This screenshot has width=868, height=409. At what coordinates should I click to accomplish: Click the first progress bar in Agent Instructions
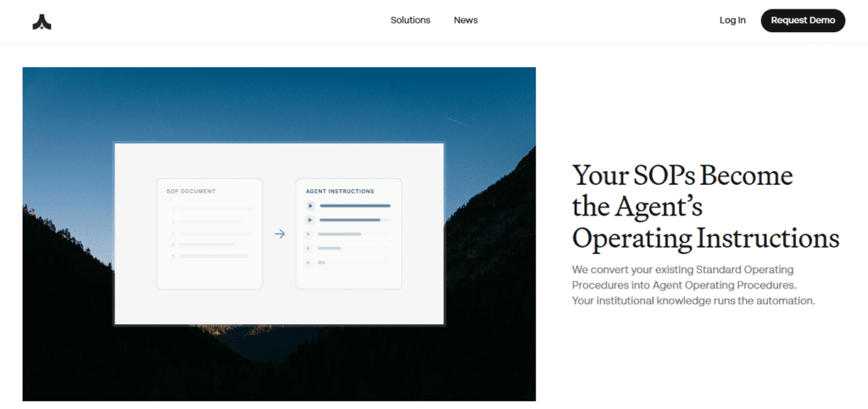click(354, 205)
